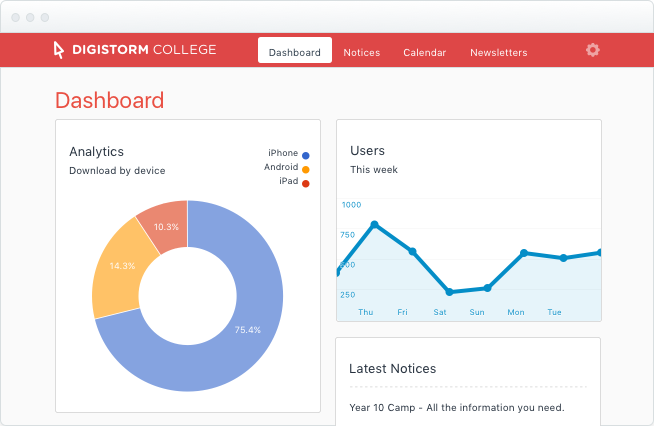Click the Sat axis label
This screenshot has width=654, height=426.
pyautogui.click(x=440, y=312)
